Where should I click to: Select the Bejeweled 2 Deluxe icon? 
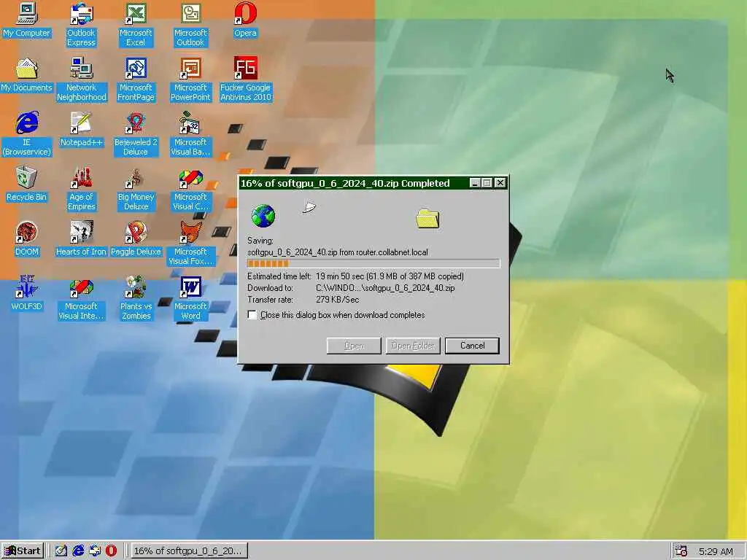[136, 134]
